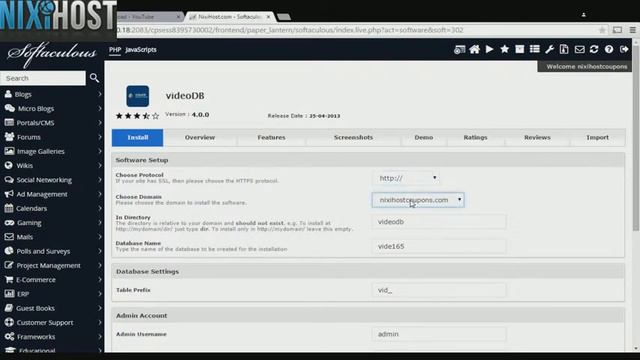Expand the Guest Books category
Image resolution: width=640 pixels, height=360 pixels.
point(52,308)
